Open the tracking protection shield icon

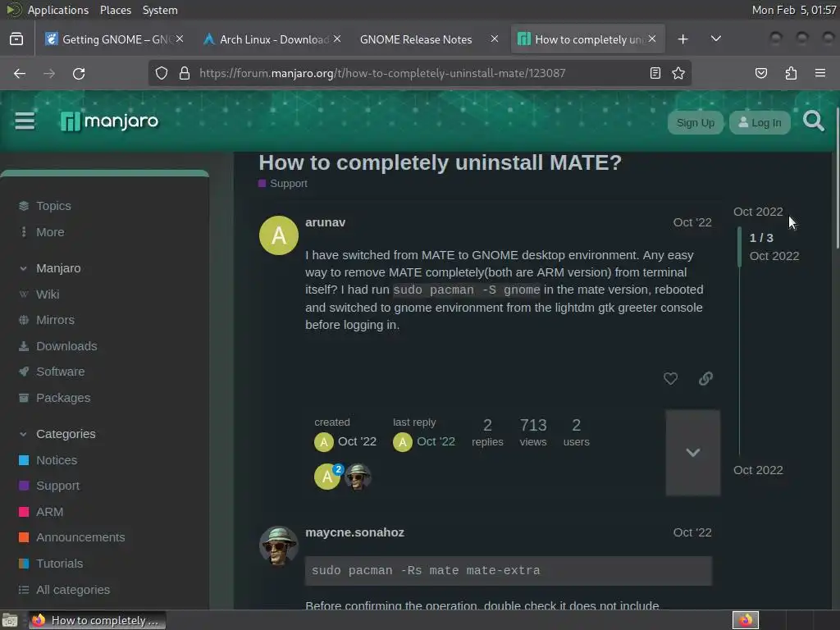click(x=162, y=73)
